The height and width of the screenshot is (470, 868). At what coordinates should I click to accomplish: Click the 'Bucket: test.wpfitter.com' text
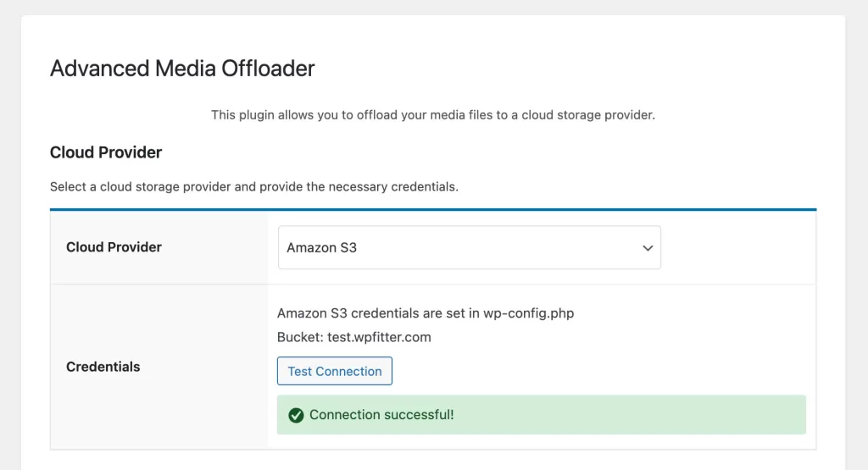click(x=353, y=337)
